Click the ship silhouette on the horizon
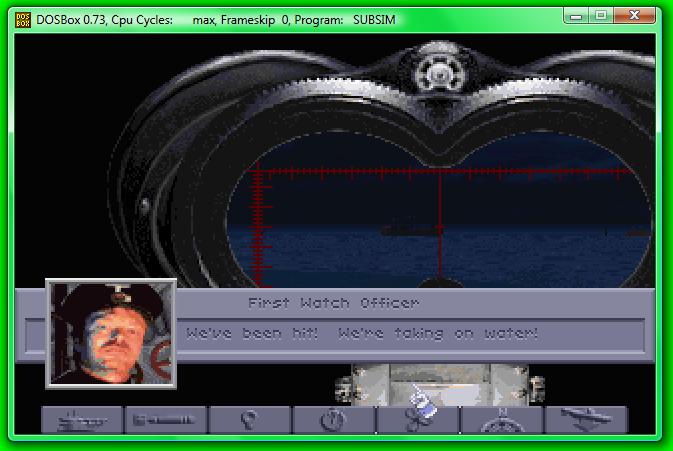The width and height of the screenshot is (673, 451). (x=411, y=230)
